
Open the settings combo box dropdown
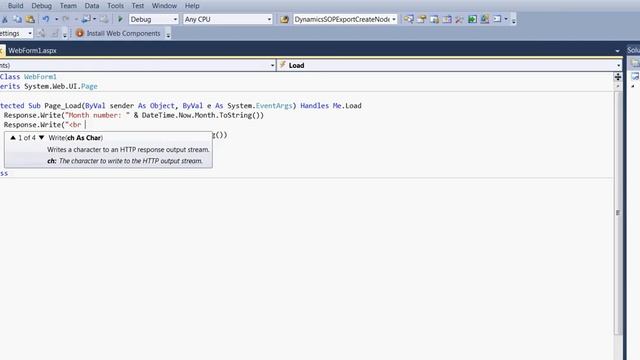click(x=30, y=33)
